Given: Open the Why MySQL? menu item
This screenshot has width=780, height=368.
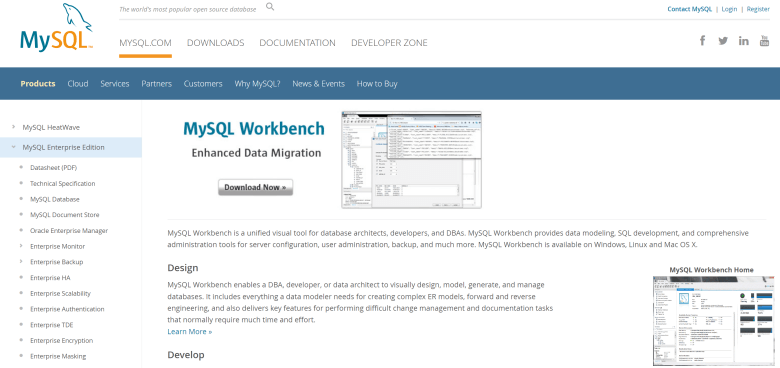Looking at the screenshot, I should point(257,84).
